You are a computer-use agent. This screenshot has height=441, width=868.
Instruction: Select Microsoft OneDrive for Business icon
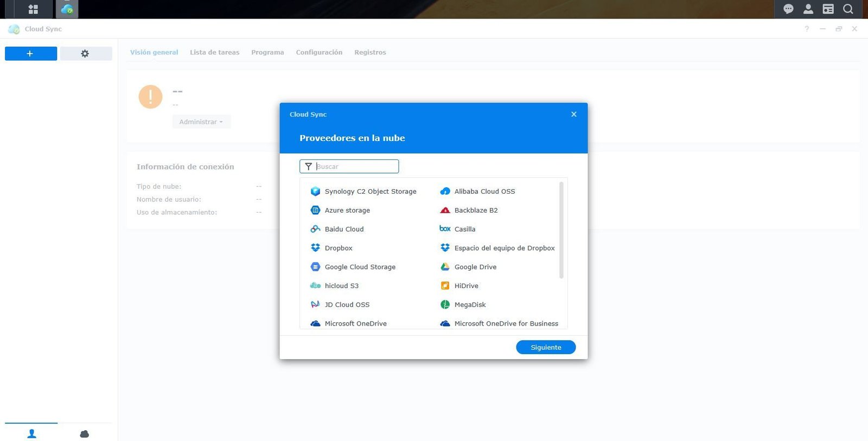[445, 324]
